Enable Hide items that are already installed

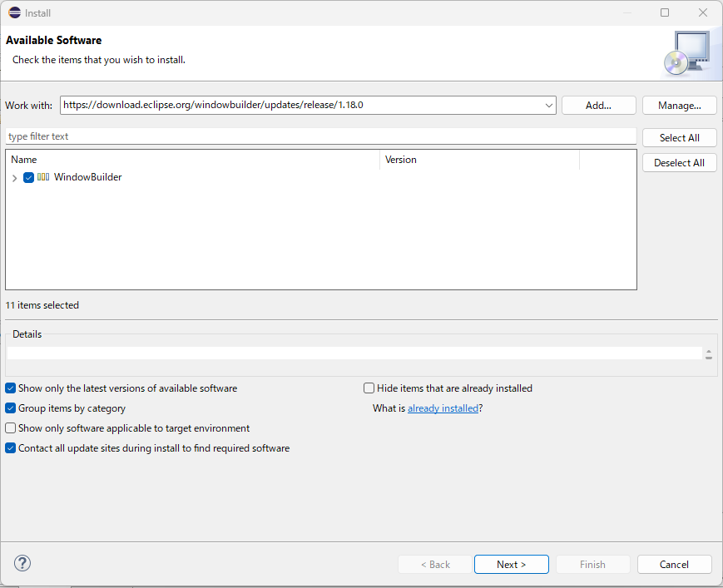[369, 388]
